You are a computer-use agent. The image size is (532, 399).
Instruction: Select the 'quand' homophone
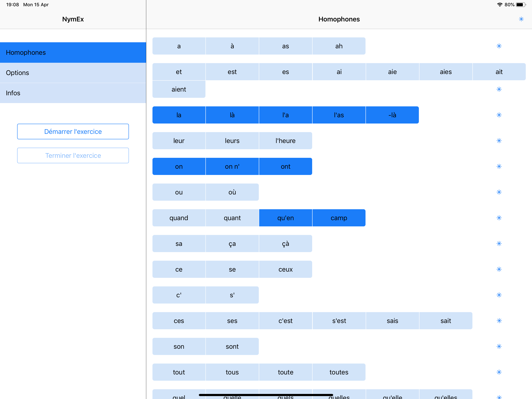tap(179, 218)
